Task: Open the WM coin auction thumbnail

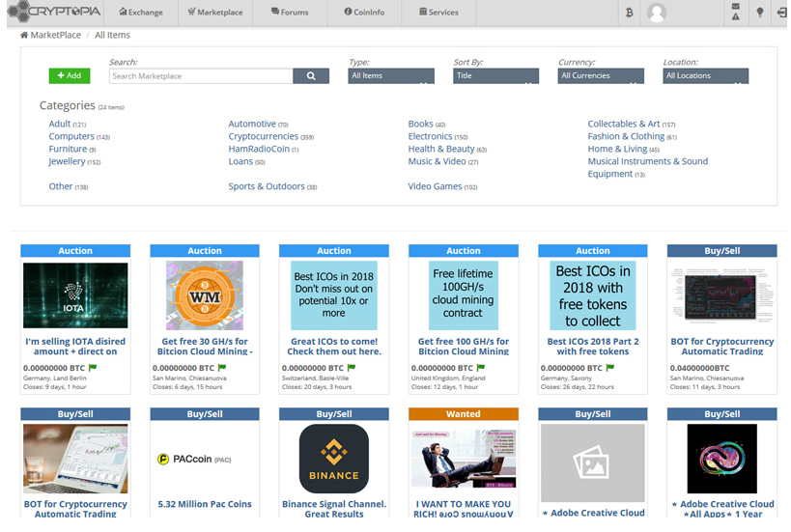Action: [205, 295]
